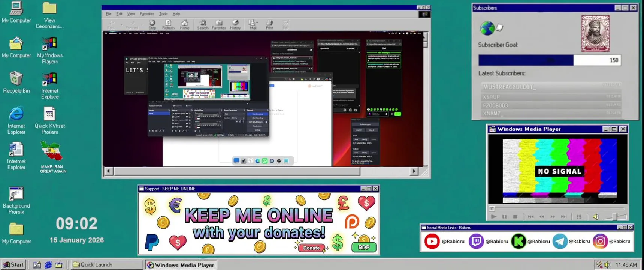Open the File menu in browser window

tap(109, 14)
